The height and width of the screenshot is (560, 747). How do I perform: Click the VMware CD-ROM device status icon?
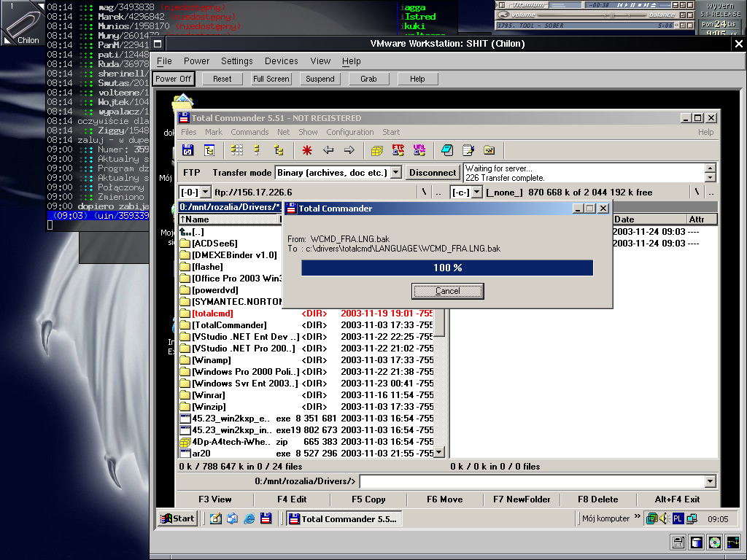click(x=714, y=542)
